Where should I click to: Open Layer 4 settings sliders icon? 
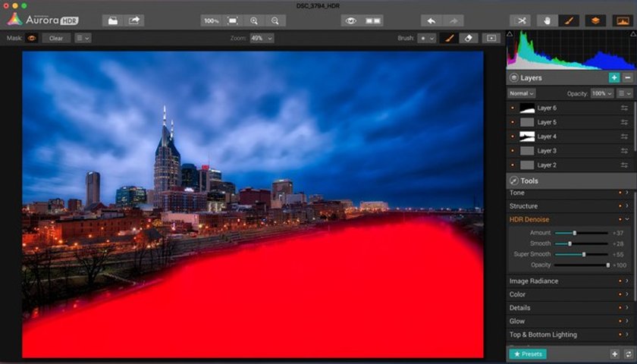624,136
